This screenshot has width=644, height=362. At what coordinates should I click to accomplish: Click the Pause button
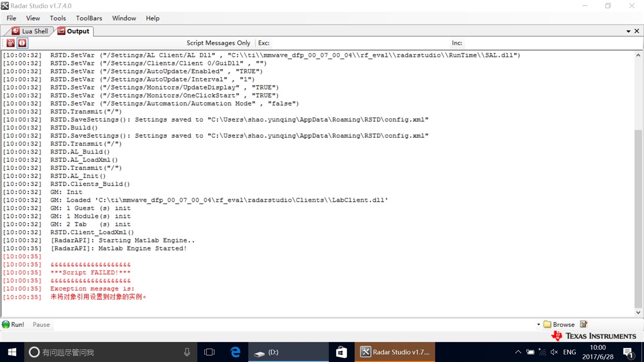pyautogui.click(x=41, y=324)
